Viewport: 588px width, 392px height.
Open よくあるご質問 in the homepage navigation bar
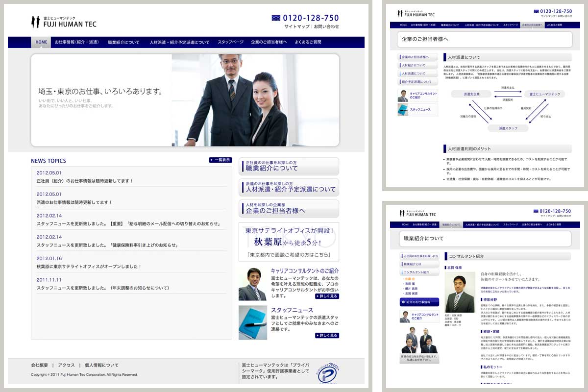[308, 42]
